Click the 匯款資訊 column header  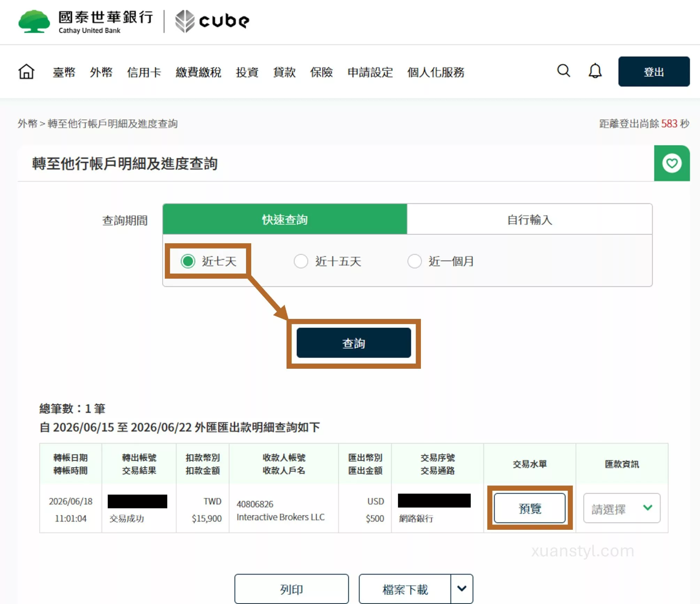pos(622,464)
